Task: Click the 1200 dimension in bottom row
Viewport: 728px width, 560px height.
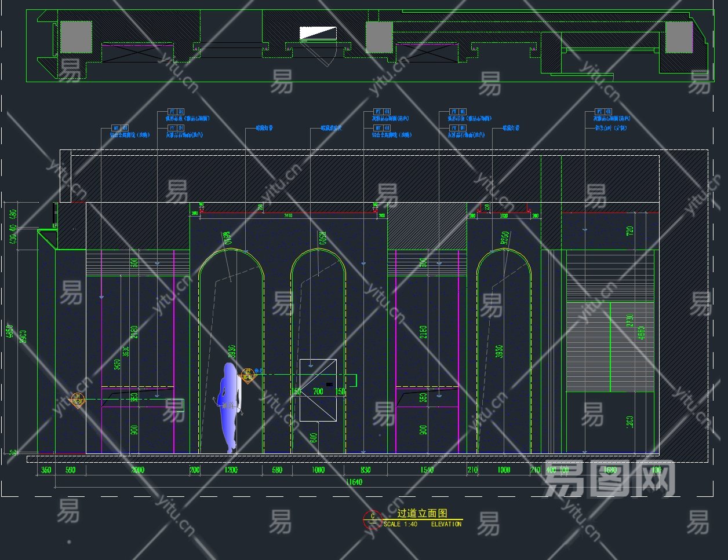Action: click(x=231, y=470)
